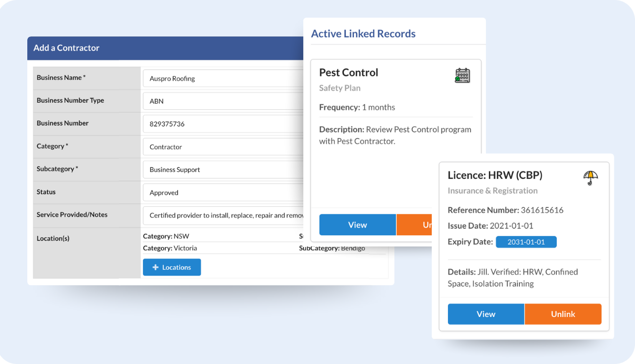
Task: Open the Category dropdown showing Contractor
Action: 222,147
